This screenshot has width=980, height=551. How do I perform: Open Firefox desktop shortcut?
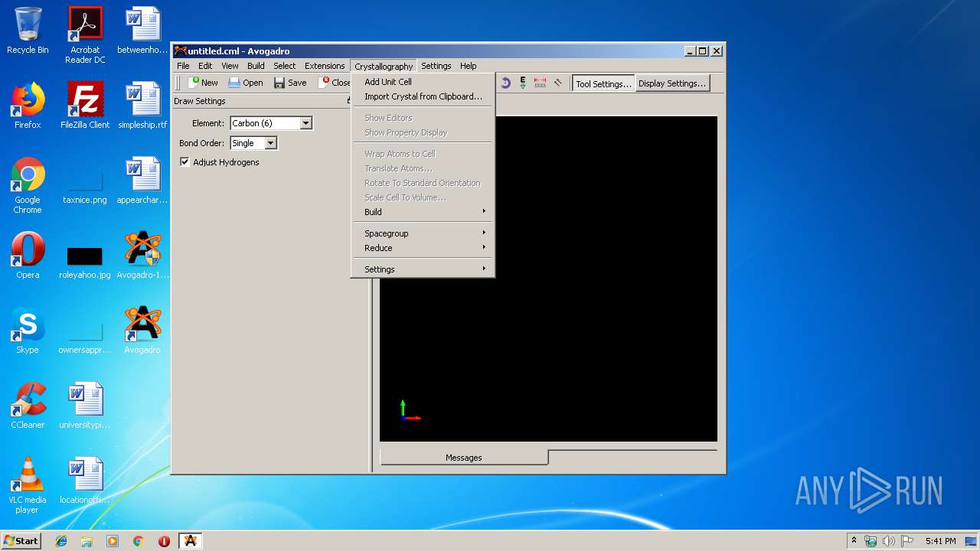click(x=28, y=105)
